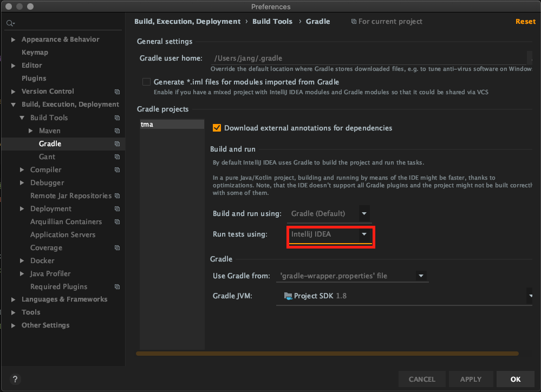This screenshot has width=541, height=392.
Task: Collapse Build, Execution, Deployment section
Action: (x=13, y=104)
